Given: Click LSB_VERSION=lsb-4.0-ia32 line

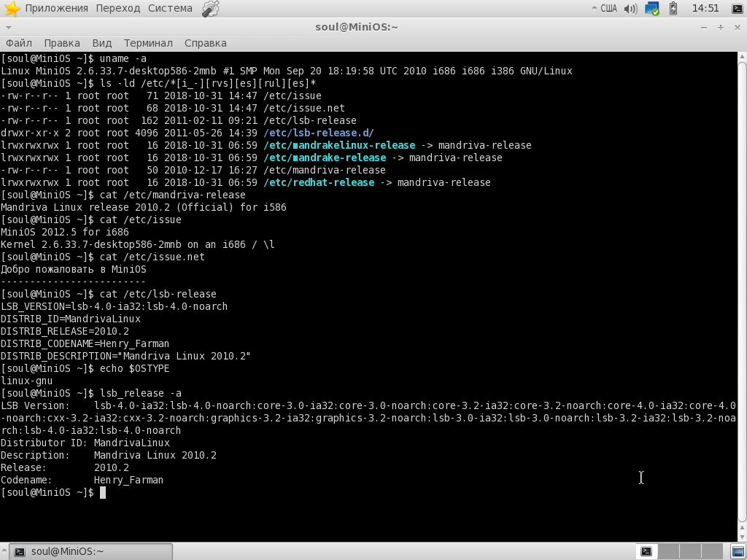Looking at the screenshot, I should (115, 306).
